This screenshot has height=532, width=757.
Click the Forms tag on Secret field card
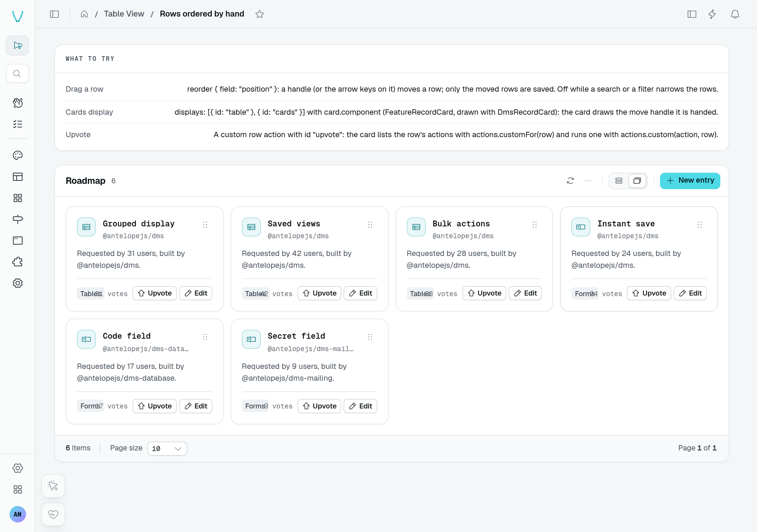[255, 406]
